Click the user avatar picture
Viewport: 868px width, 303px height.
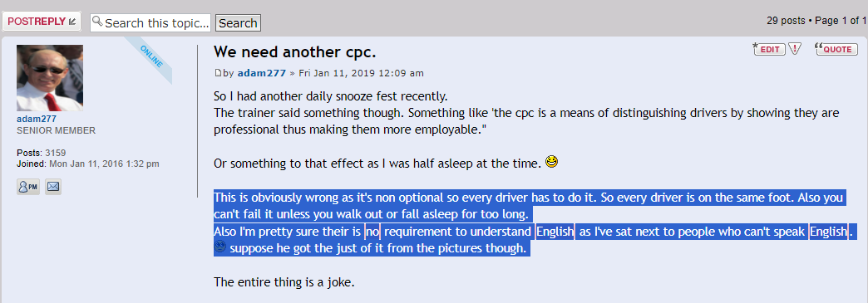[x=50, y=78]
